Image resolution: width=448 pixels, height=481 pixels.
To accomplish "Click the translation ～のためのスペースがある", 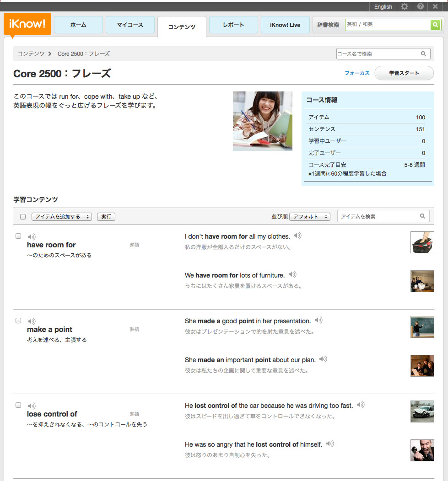I will pos(59,255).
